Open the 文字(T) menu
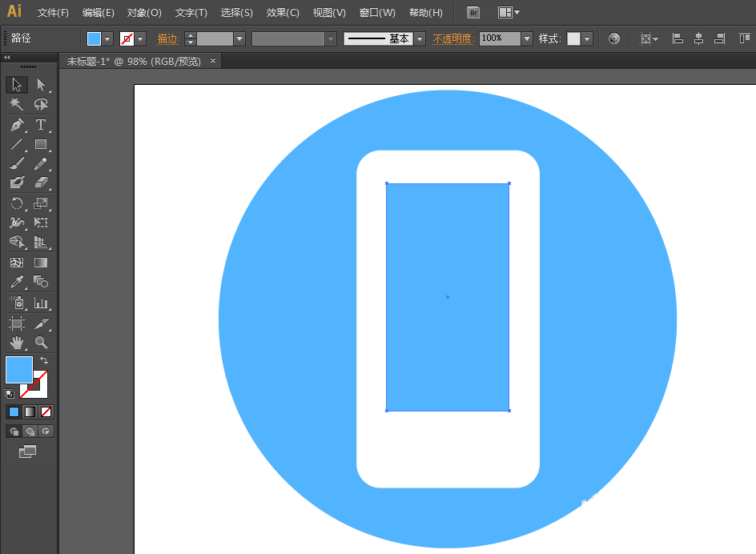Image resolution: width=756 pixels, height=554 pixels. point(191,13)
